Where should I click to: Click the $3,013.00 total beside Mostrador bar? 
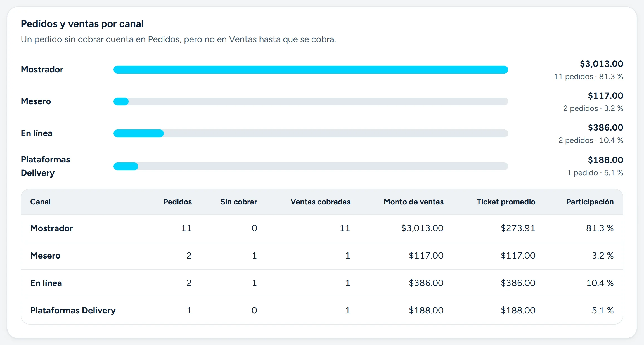coord(602,64)
